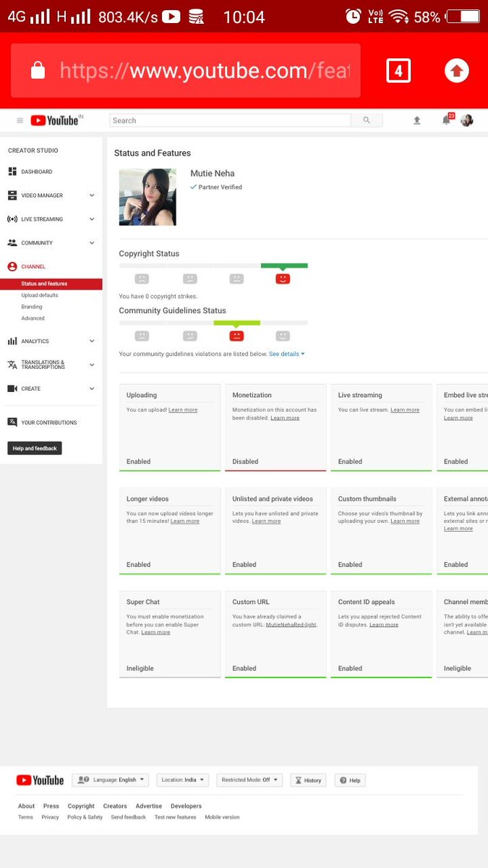Click the Create camera icon
488x868 pixels.
click(x=12, y=388)
